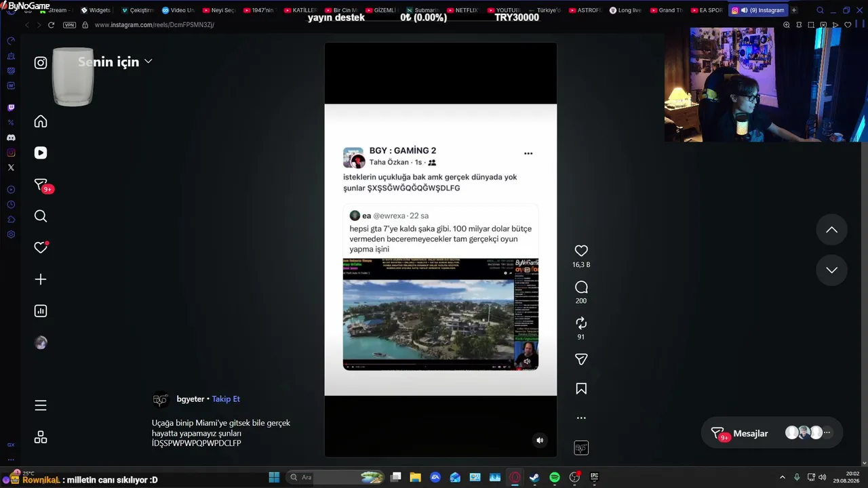The width and height of the screenshot is (868, 488).
Task: View notifications via the heart sidebar icon
Action: coord(41,247)
